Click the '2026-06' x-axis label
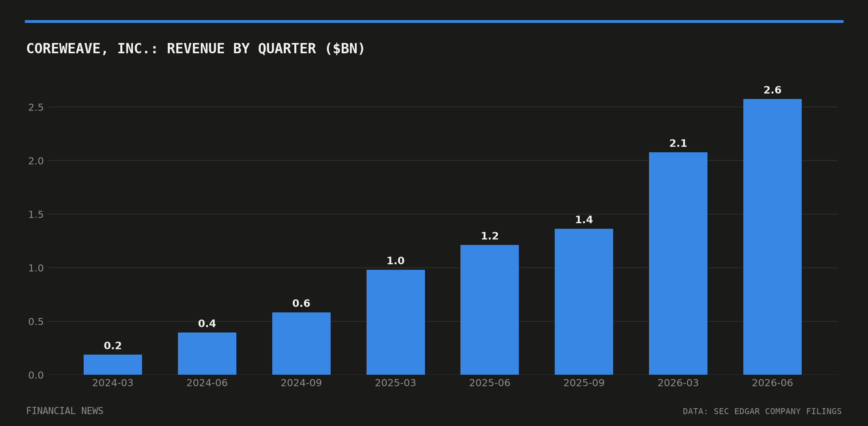Screen dimensions: 868x426 coord(773,383)
